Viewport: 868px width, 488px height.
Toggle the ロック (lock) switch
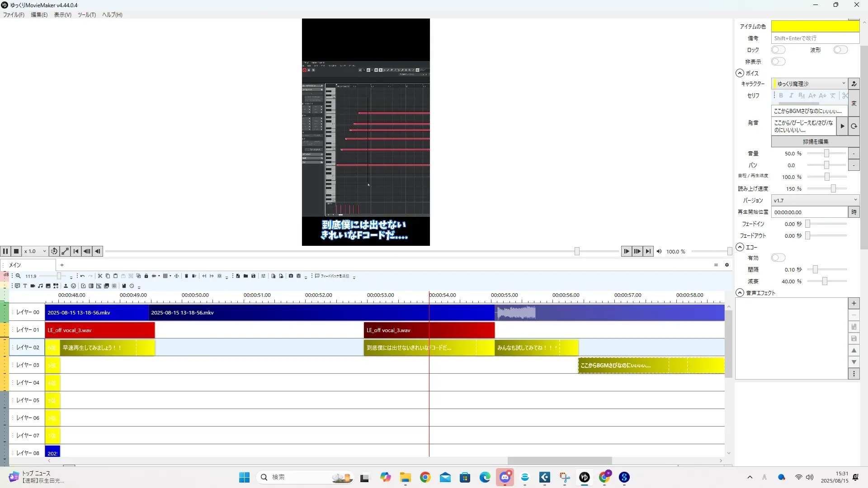click(x=778, y=50)
